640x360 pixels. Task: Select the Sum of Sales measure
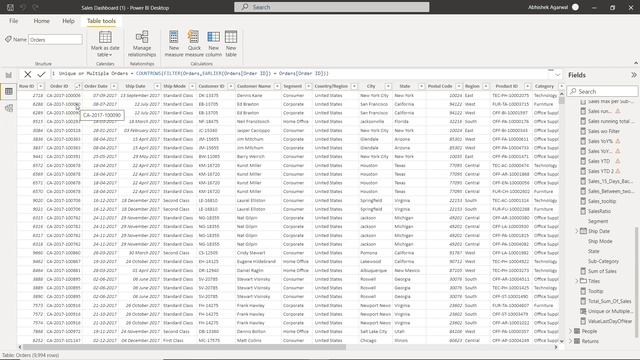point(602,271)
